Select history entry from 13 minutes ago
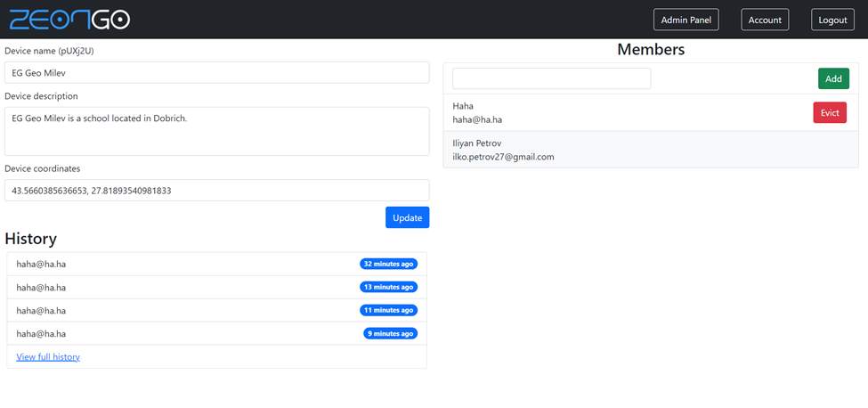The width and height of the screenshot is (868, 408). pos(217,288)
